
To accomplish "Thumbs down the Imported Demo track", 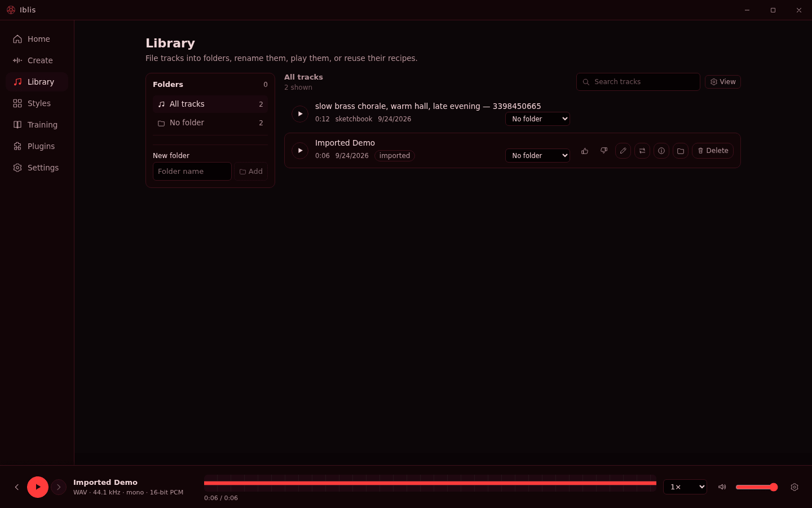I will (604, 151).
